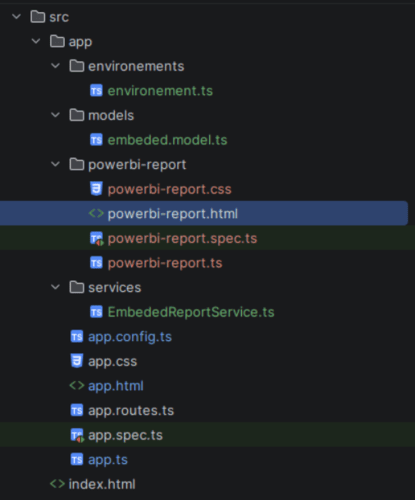Click the environements folder icon
415x500 pixels.
coord(77,66)
